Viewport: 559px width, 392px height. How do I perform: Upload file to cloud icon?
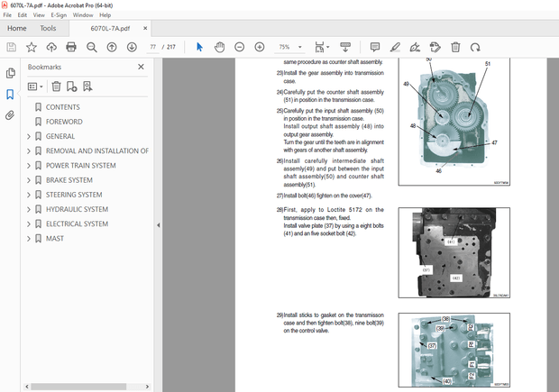click(51, 47)
